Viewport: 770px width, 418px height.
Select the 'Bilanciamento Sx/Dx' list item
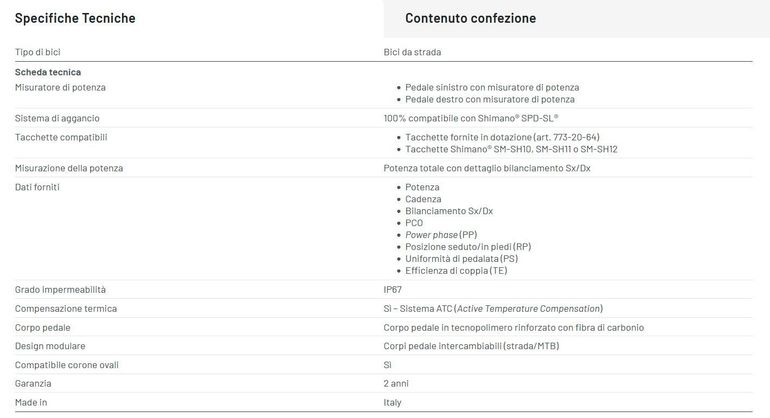(449, 211)
